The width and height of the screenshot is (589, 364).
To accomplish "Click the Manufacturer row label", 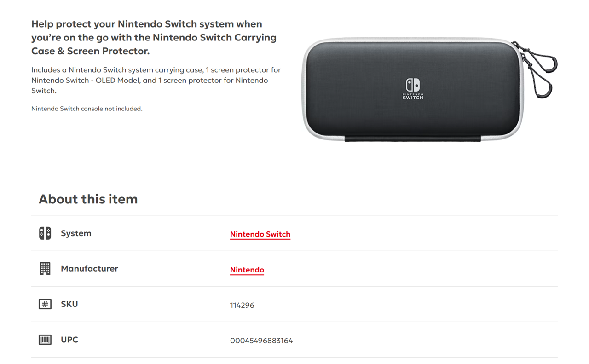I will 89,269.
